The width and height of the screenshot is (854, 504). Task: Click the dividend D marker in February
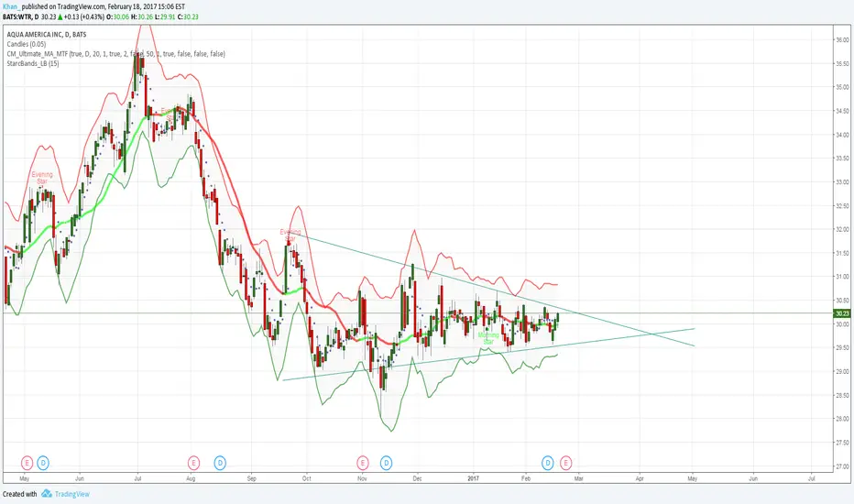(x=547, y=463)
